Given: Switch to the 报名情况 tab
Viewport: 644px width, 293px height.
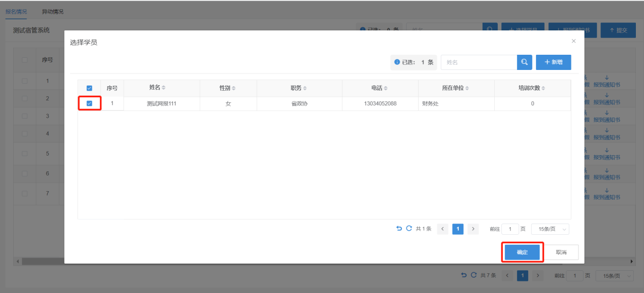Looking at the screenshot, I should click(16, 11).
